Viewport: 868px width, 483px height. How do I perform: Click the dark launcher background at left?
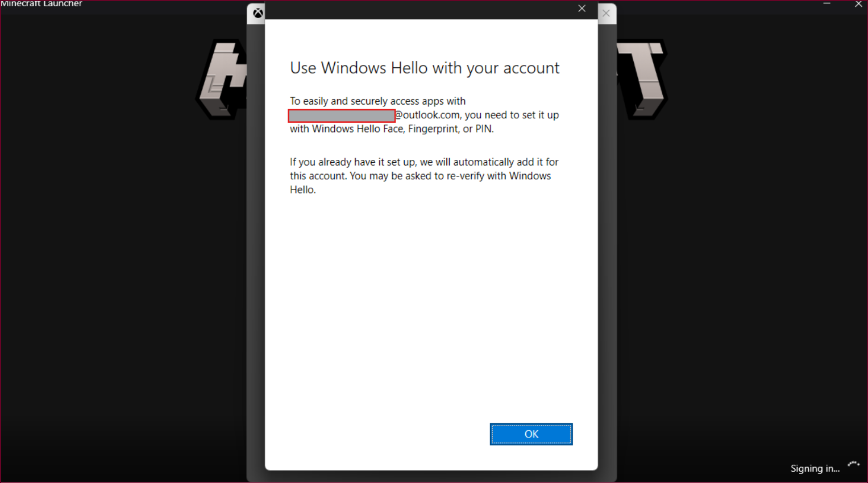click(97, 256)
